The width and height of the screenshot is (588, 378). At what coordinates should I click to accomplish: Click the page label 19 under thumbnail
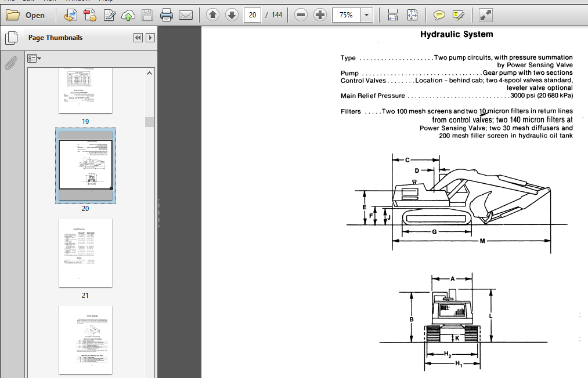click(x=85, y=122)
